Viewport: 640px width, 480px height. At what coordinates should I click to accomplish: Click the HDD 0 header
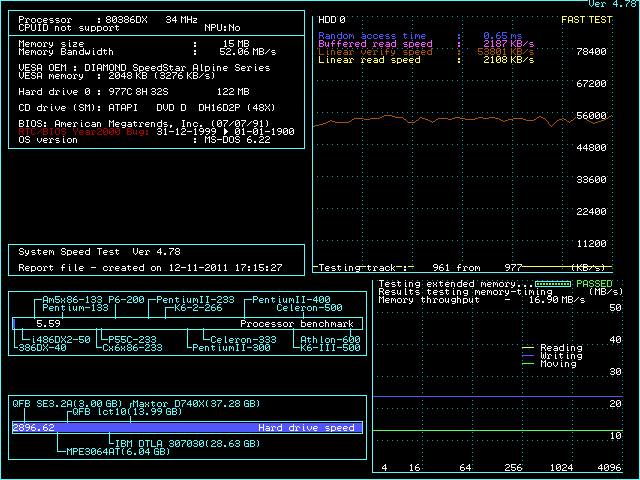point(332,19)
